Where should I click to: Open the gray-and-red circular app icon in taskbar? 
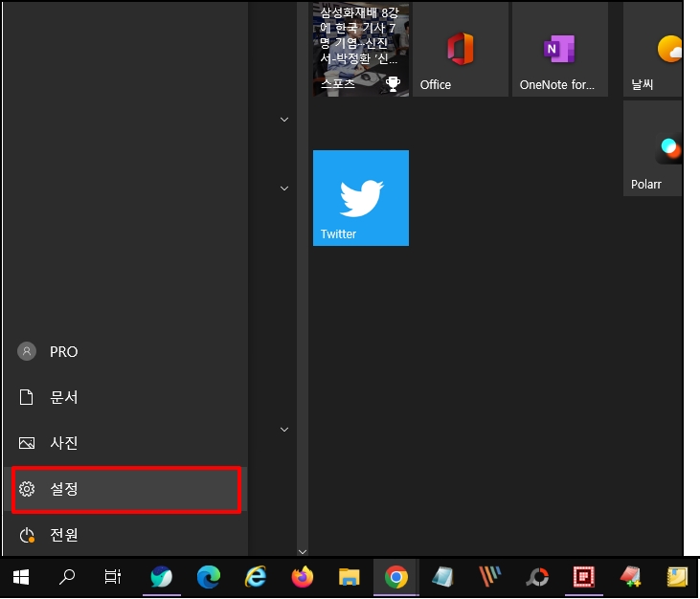coord(536,577)
